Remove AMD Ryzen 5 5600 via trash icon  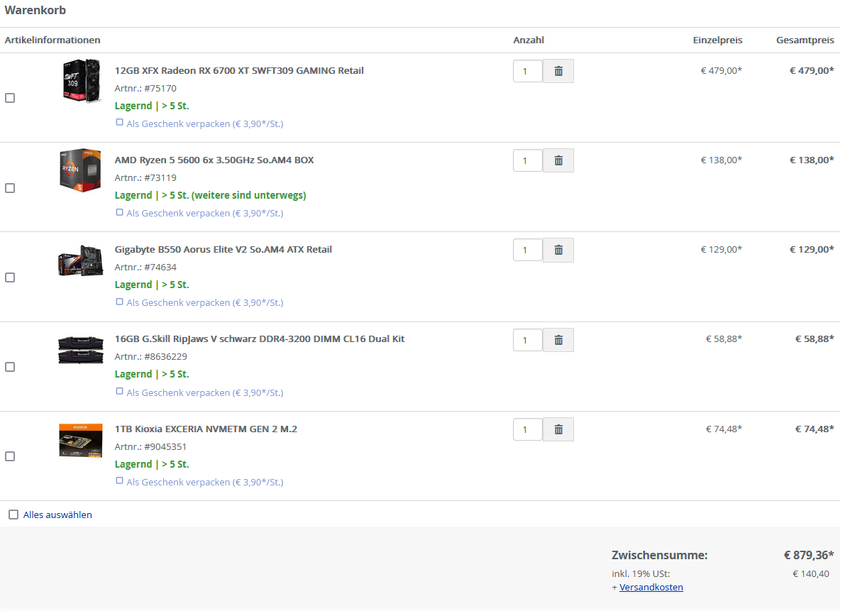[558, 160]
